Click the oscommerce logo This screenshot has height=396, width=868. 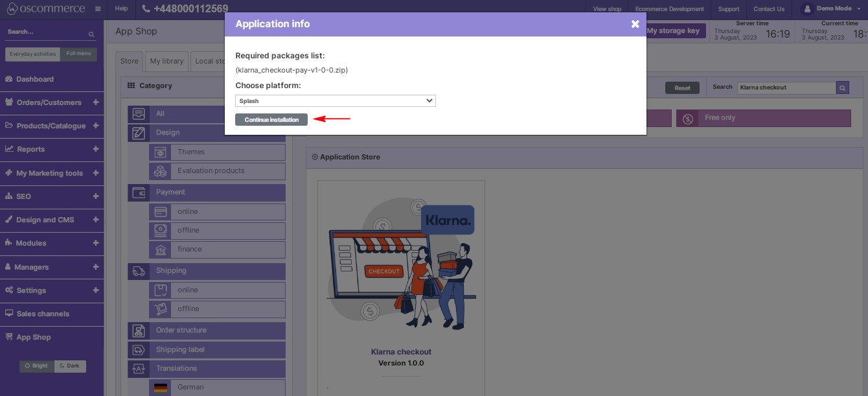click(45, 9)
